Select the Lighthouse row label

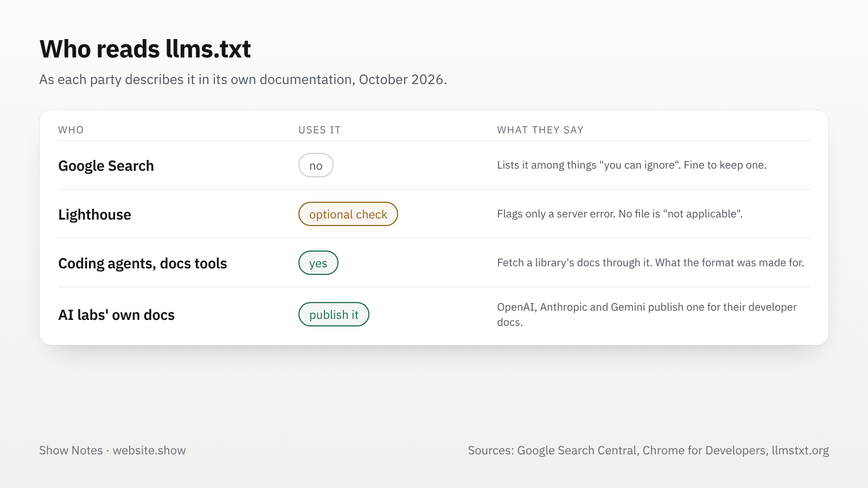coord(95,215)
